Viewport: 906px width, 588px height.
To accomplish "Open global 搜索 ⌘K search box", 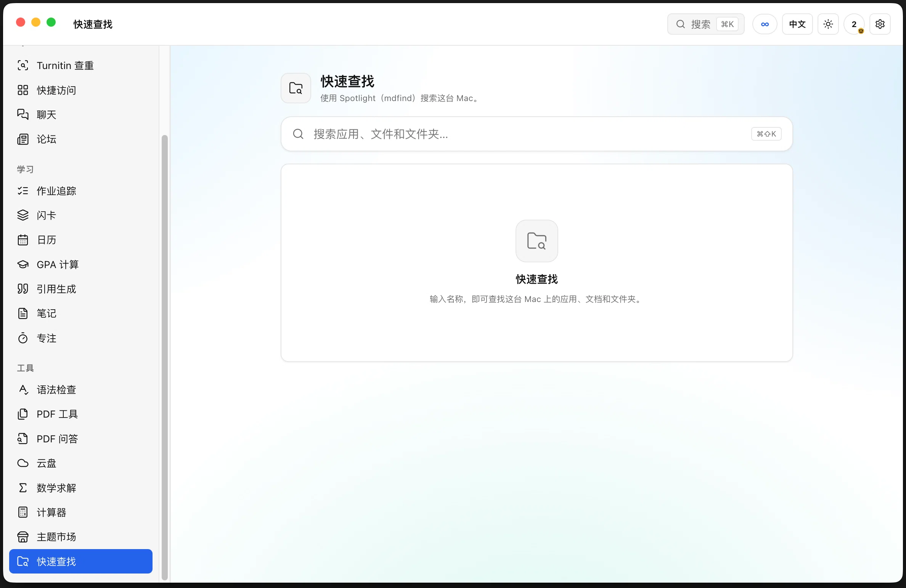I will coord(706,24).
